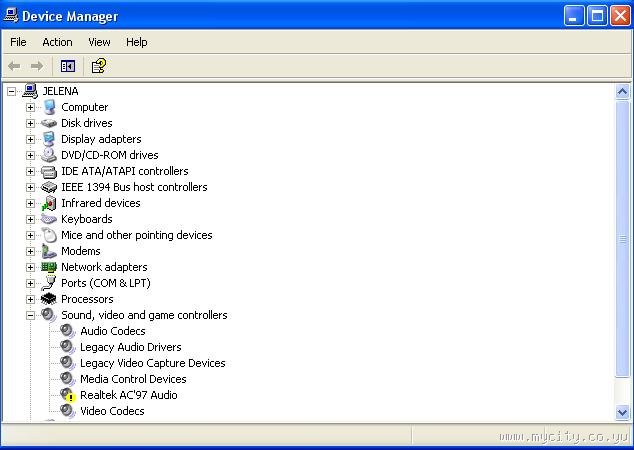The image size is (634, 450).
Task: Expand the IEEE 1394 Bus host controllers node
Action: (30, 187)
